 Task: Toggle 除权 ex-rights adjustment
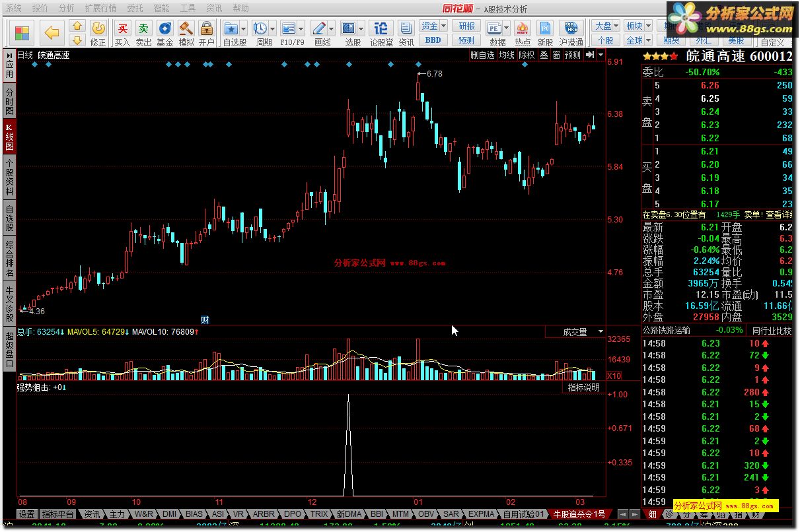(527, 55)
